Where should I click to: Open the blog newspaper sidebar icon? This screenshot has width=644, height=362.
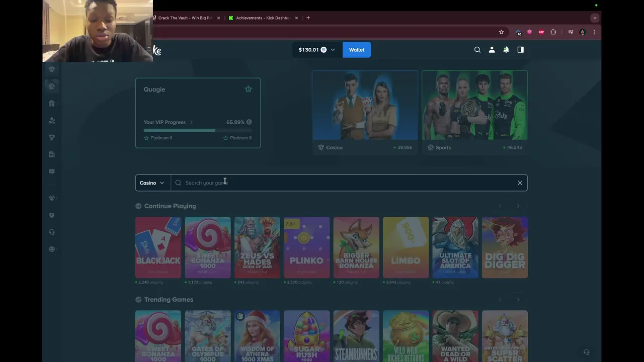[51, 154]
